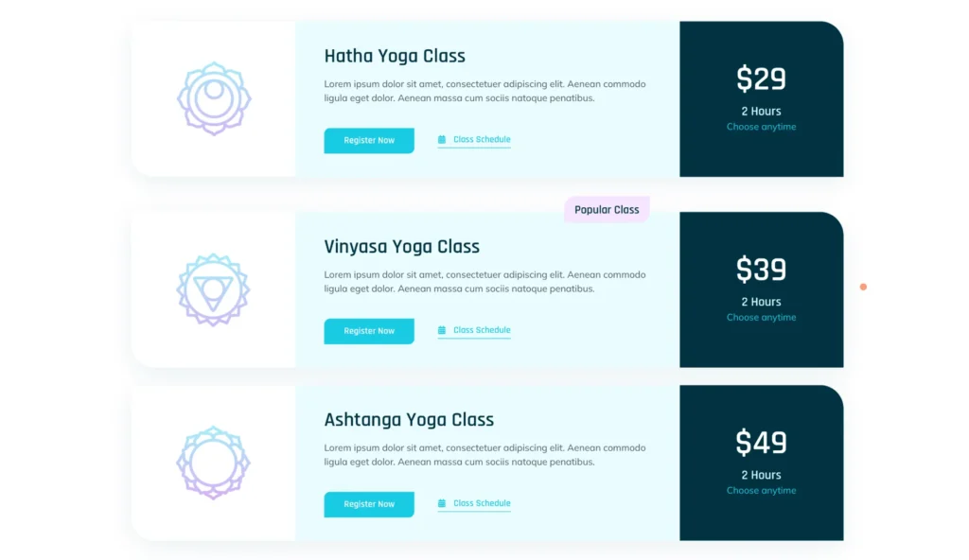Click calendar icon in Hatha Yoga card
This screenshot has height=560, width=969.
click(442, 140)
